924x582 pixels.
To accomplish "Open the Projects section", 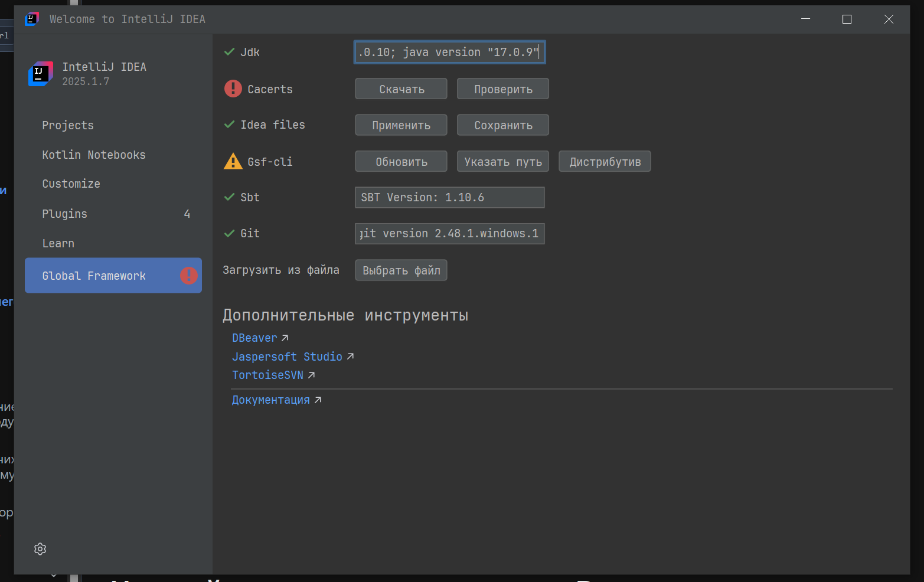I will point(68,125).
